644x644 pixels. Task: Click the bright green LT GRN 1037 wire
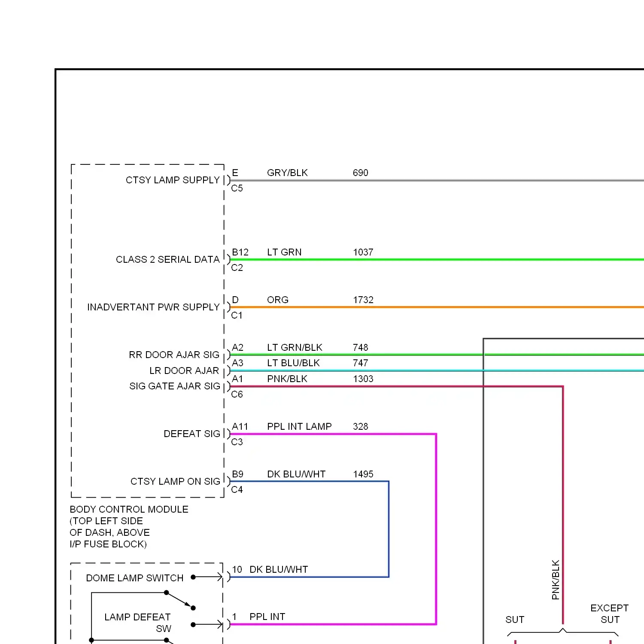click(x=437, y=259)
